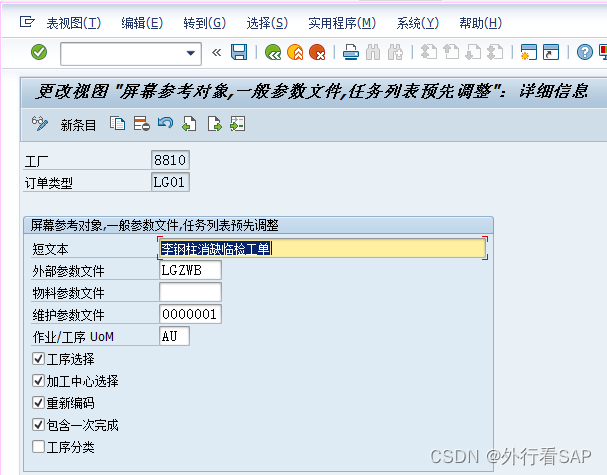This screenshot has height=475, width=607.
Task: Click the empty 物料参数文件 field
Action: pyautogui.click(x=190, y=292)
